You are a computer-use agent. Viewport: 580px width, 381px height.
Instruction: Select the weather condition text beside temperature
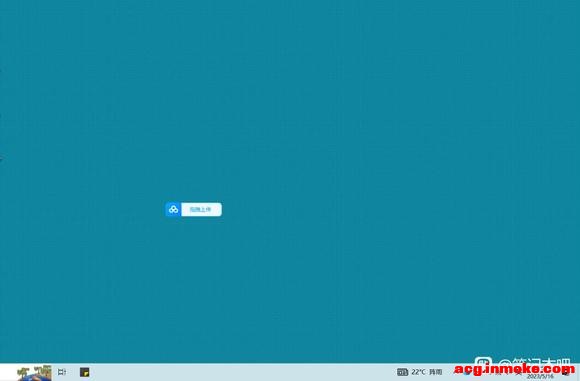pos(436,372)
